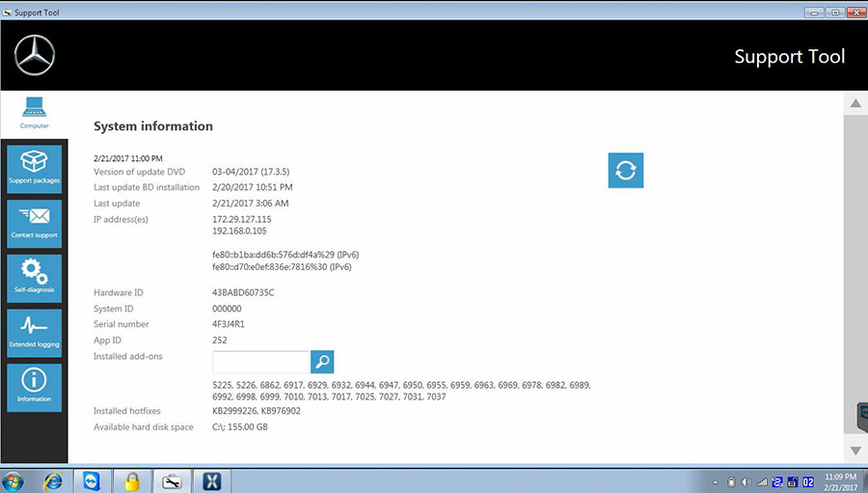Image resolution: width=868 pixels, height=493 pixels.
Task: Click the battery tray icon
Action: [731, 482]
